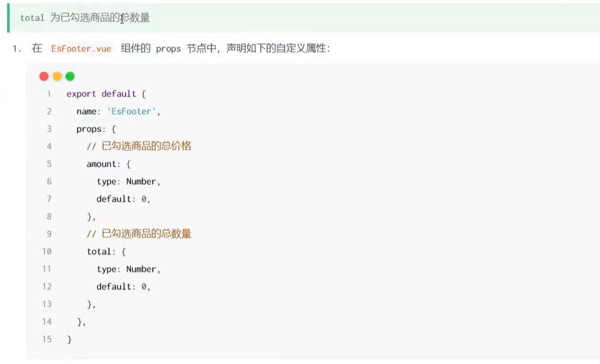Click the text '声明如下的自定义属性:'
600x364 pixels.
(278, 49)
